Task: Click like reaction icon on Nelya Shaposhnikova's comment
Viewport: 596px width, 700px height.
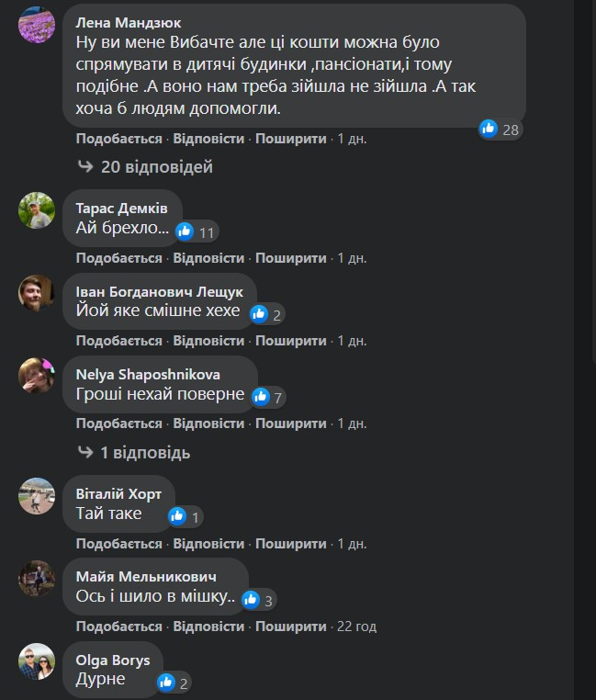Action: click(x=261, y=397)
